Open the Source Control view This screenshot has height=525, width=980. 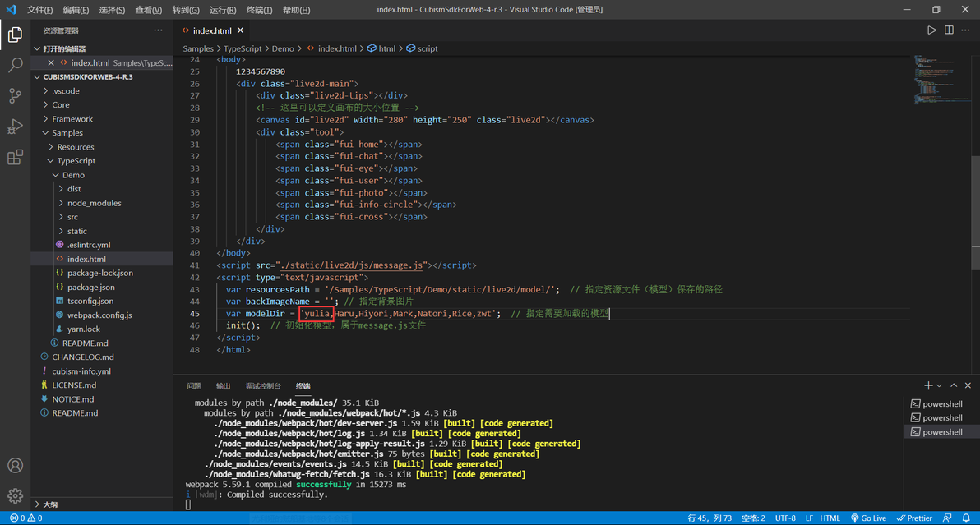point(15,95)
